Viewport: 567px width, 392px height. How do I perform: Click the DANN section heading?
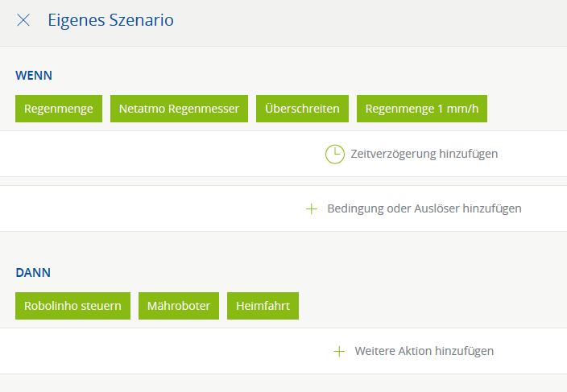tap(33, 273)
